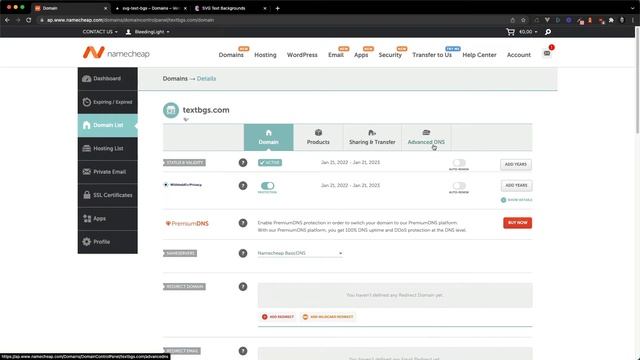Click the help icon for Redirect Email

point(243,351)
